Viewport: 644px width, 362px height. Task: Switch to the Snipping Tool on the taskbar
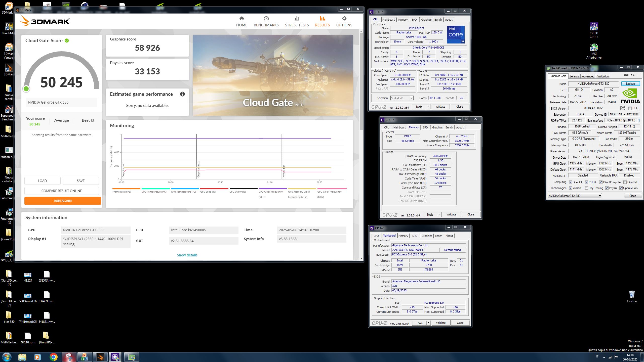point(69,357)
